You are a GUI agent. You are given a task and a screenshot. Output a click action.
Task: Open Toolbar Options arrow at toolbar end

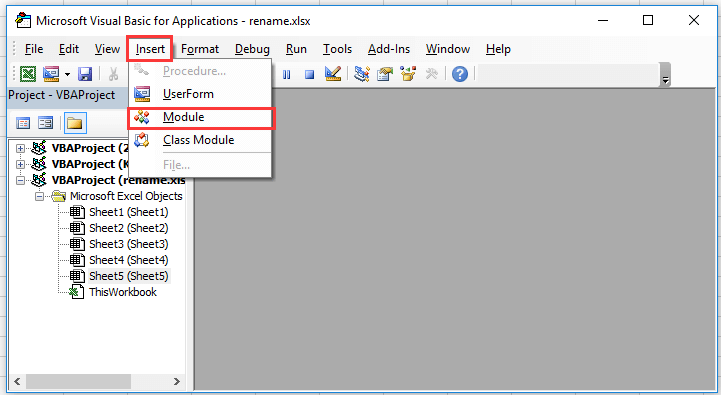click(x=665, y=75)
